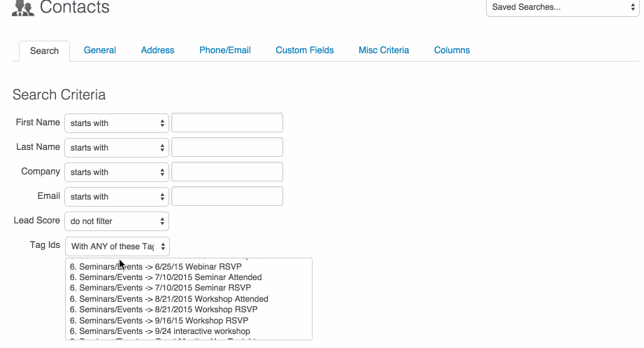Click the Search Criteria heading
This screenshot has width=644, height=348.
59,95
